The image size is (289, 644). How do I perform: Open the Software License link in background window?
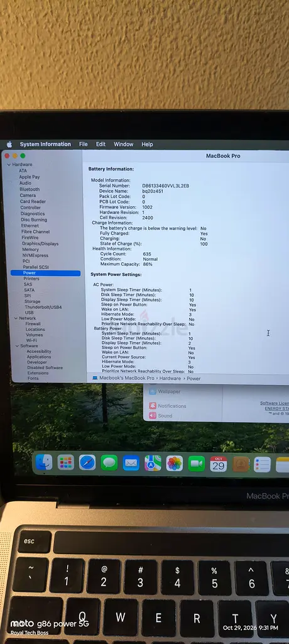[x=274, y=403]
